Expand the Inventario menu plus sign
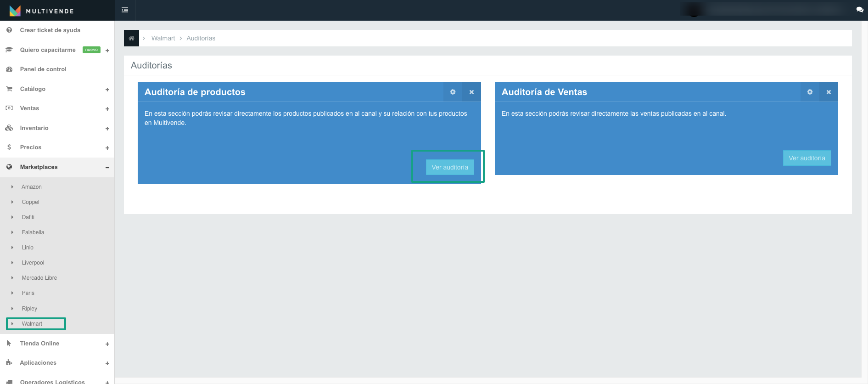The image size is (868, 384). [x=107, y=129]
